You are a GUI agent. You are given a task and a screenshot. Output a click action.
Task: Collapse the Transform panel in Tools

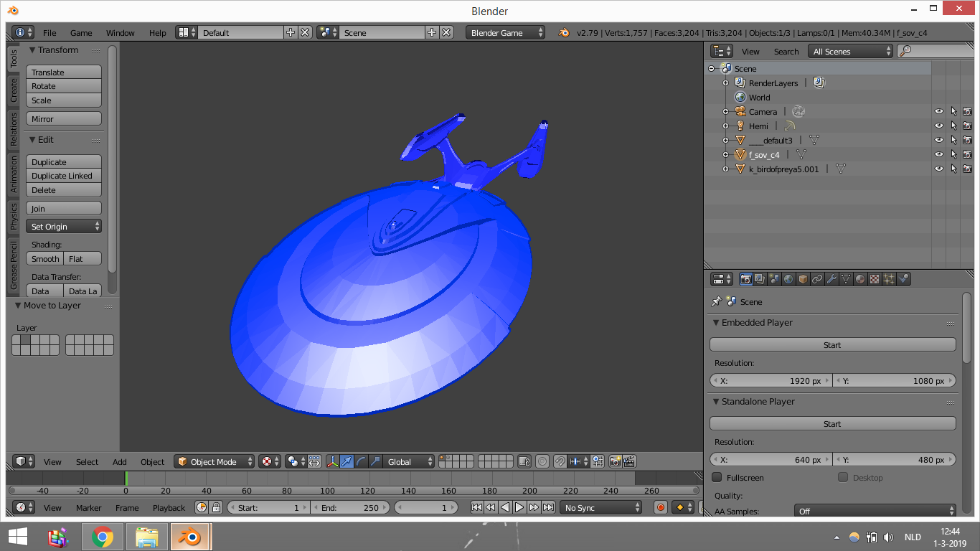[x=32, y=50]
